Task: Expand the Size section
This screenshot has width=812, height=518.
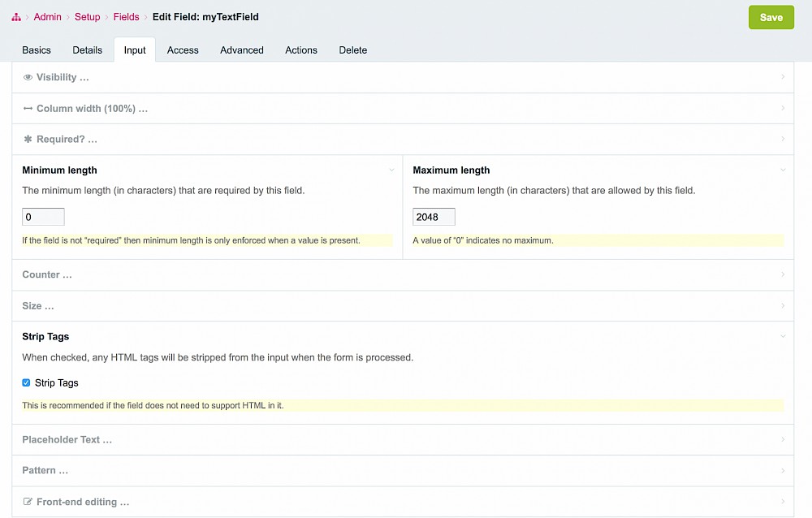Action: pyautogui.click(x=38, y=306)
